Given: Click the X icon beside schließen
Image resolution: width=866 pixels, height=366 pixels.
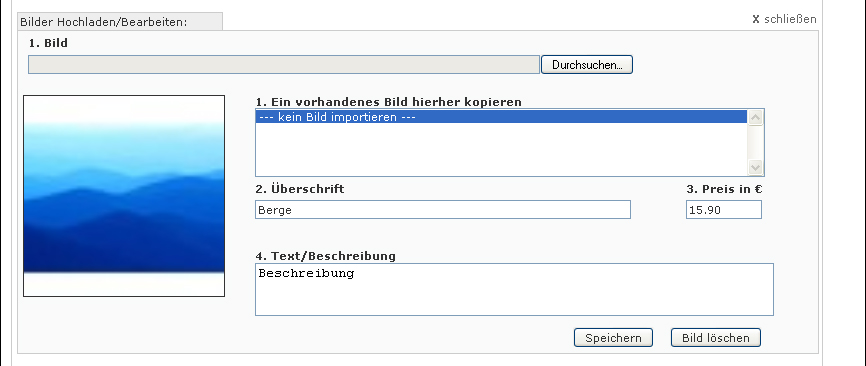Looking at the screenshot, I should tap(756, 19).
